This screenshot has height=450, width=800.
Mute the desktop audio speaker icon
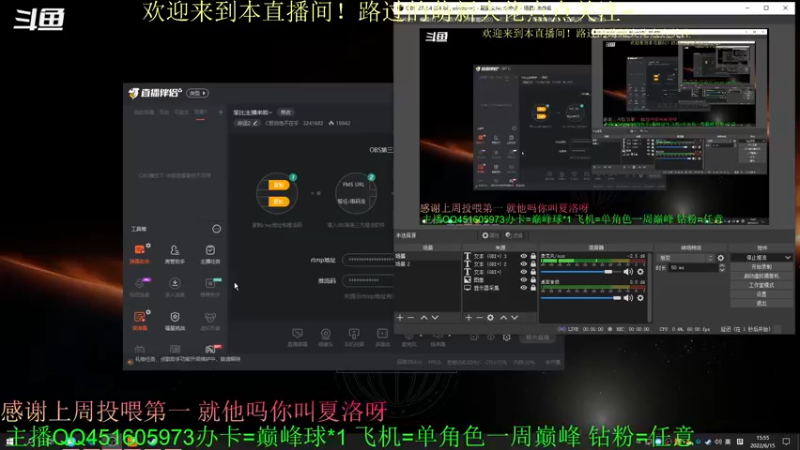628,298
